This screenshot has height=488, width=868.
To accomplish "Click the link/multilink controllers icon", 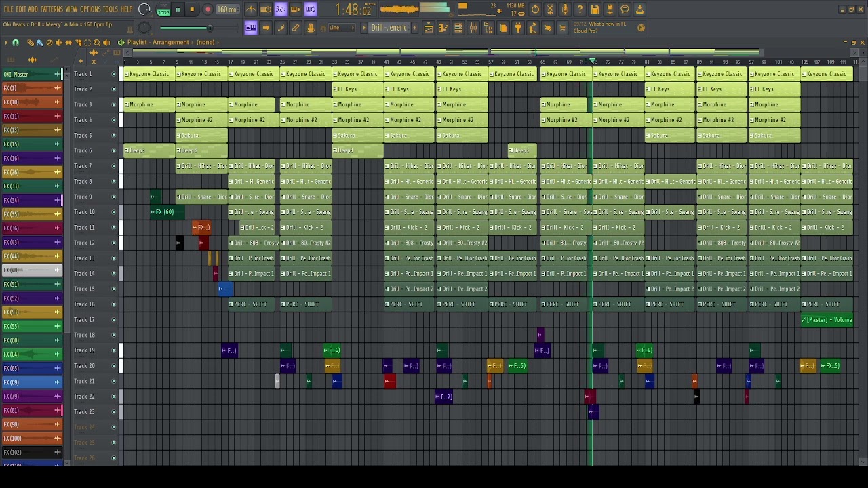I will tap(296, 28).
